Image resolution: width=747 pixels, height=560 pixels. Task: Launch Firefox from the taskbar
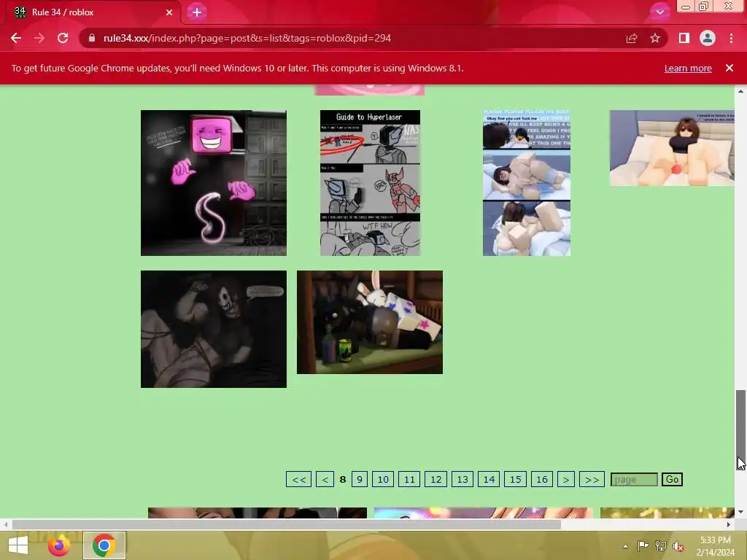coord(58,545)
